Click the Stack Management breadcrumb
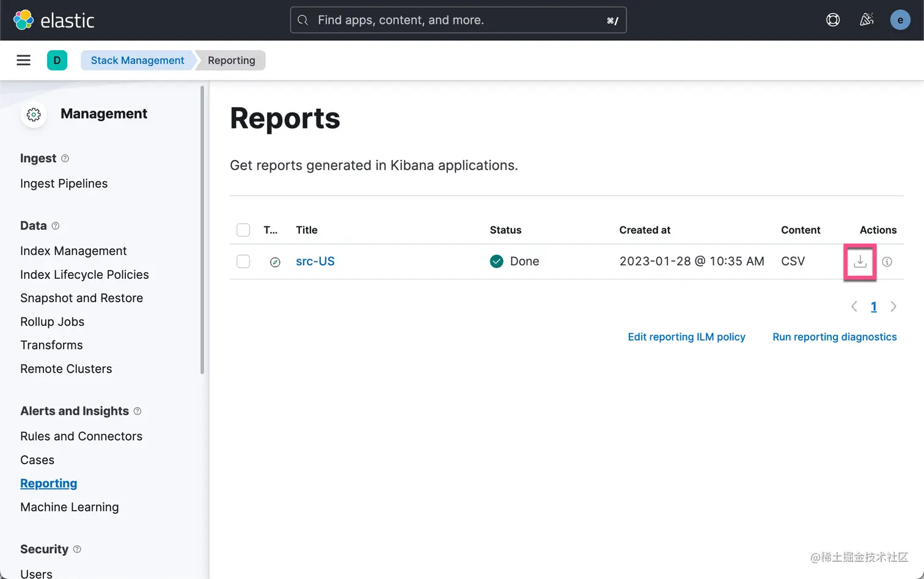Image resolution: width=924 pixels, height=579 pixels. point(137,60)
